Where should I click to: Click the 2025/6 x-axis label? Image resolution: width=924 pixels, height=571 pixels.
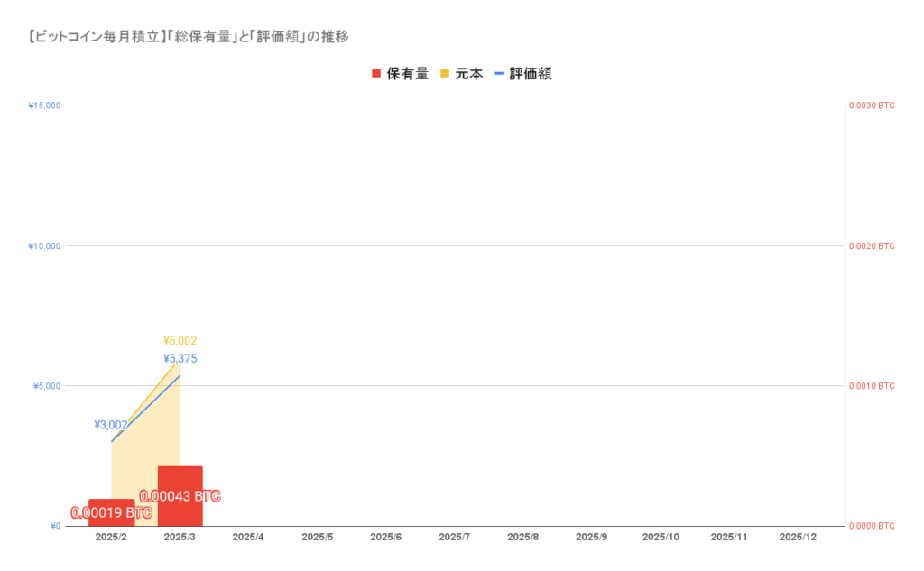click(x=386, y=537)
